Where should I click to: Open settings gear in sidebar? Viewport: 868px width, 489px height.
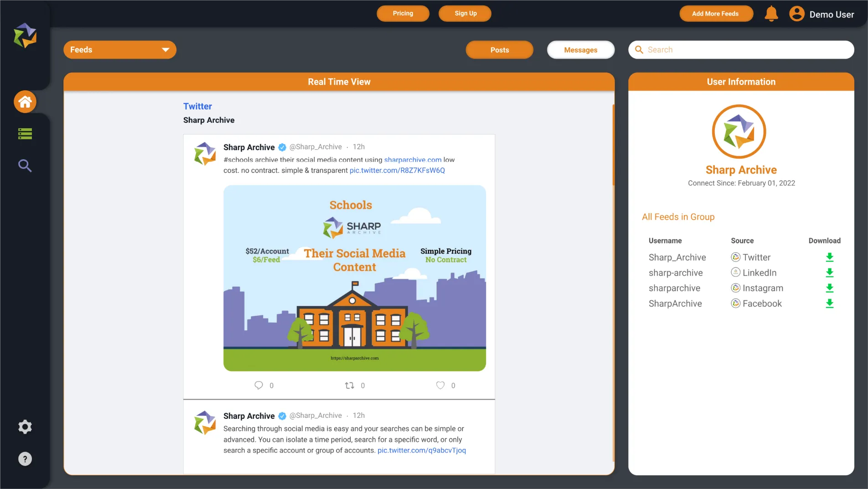click(x=25, y=427)
